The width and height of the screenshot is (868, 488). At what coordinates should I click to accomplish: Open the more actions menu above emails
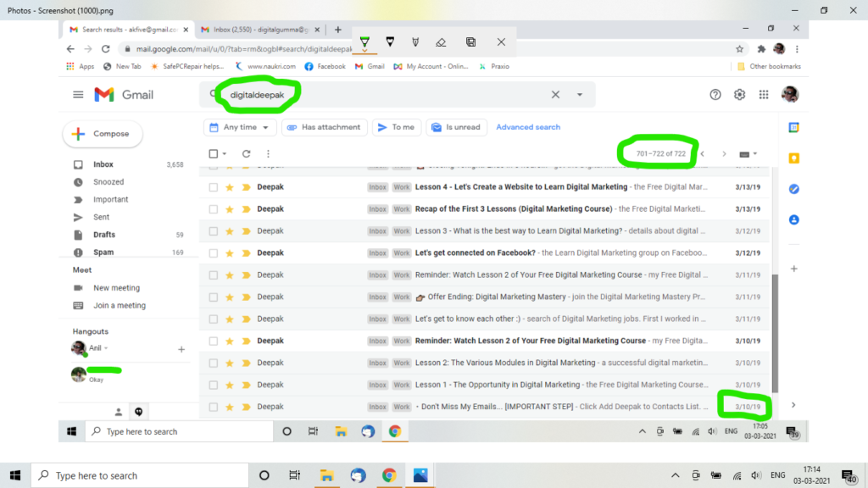269,153
